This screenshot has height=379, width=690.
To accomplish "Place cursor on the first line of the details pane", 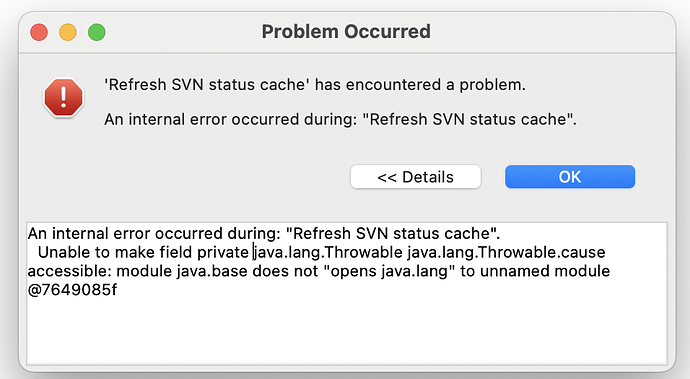I will point(264,233).
